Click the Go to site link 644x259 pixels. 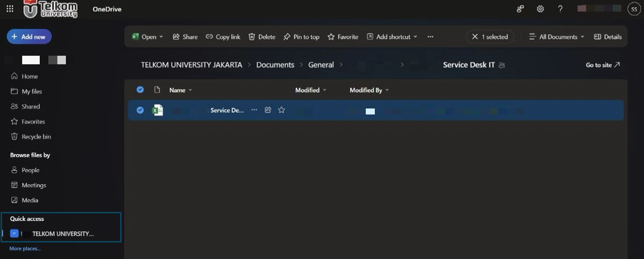tap(603, 65)
